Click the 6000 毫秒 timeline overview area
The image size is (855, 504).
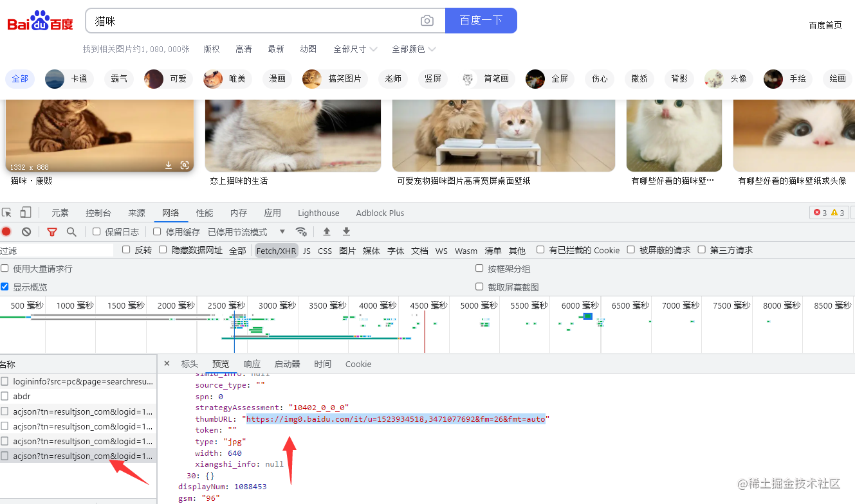tap(580, 305)
